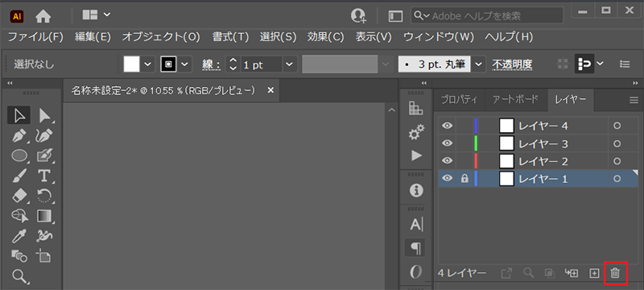Select the Selection tool (black arrow)
The width and height of the screenshot is (644, 290).
tap(19, 116)
